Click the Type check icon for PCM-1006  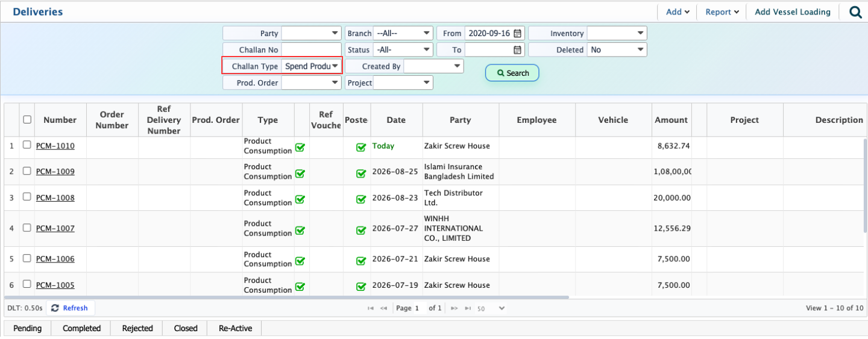300,261
